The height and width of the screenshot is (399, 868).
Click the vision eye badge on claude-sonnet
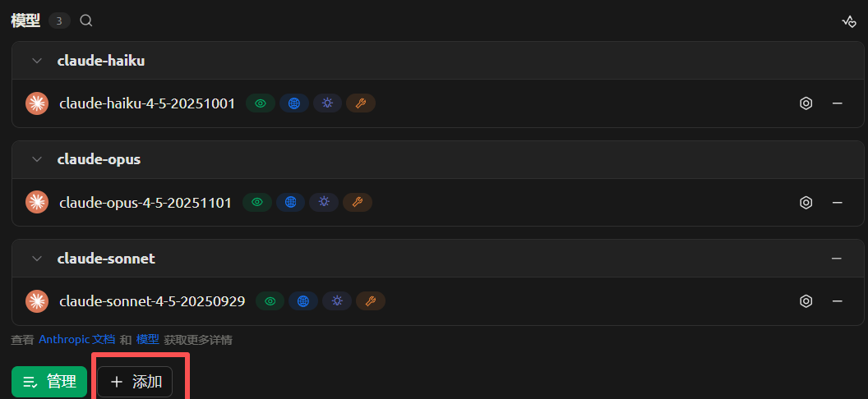tap(270, 301)
